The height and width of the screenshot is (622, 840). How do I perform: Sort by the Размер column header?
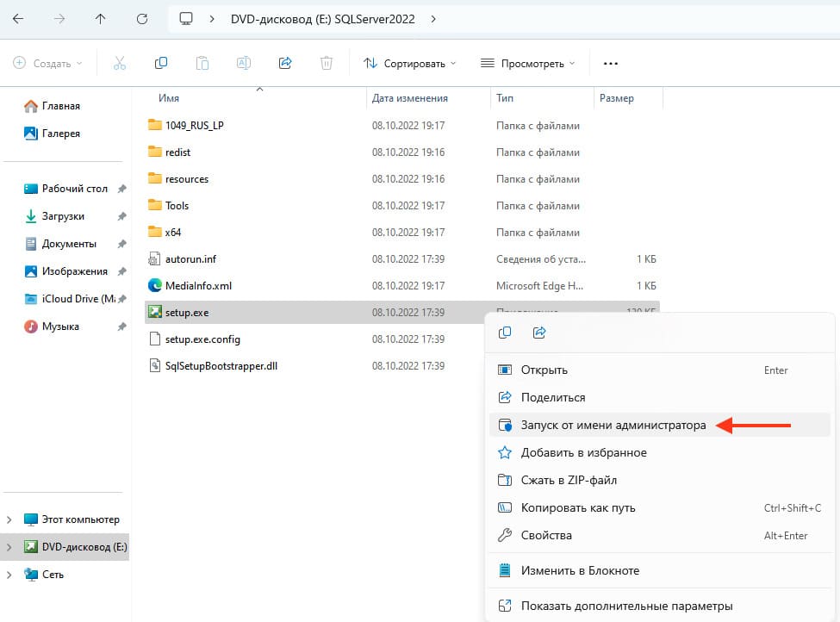617,98
